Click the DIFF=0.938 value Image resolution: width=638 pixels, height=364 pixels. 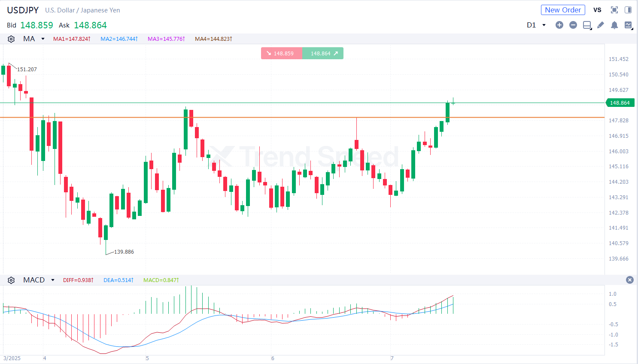[x=78, y=280]
